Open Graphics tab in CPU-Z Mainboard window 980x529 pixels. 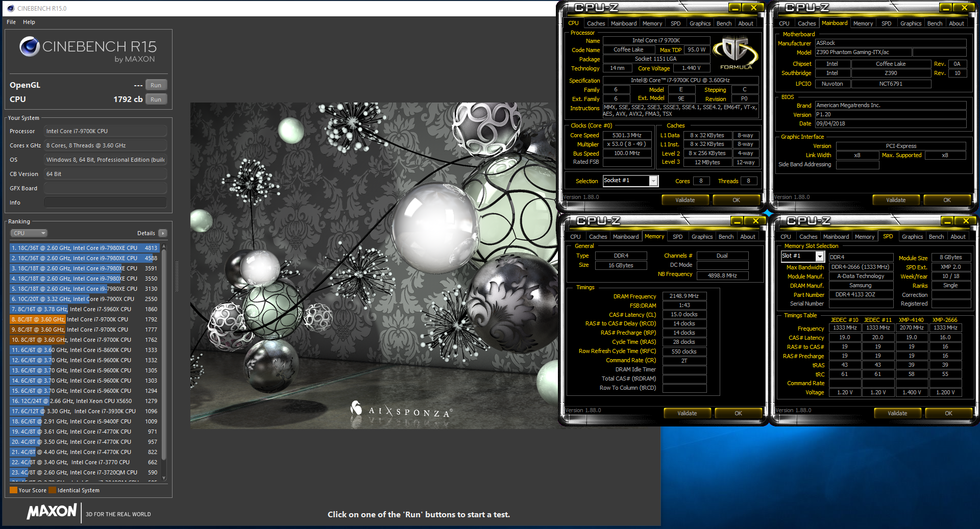pos(911,23)
